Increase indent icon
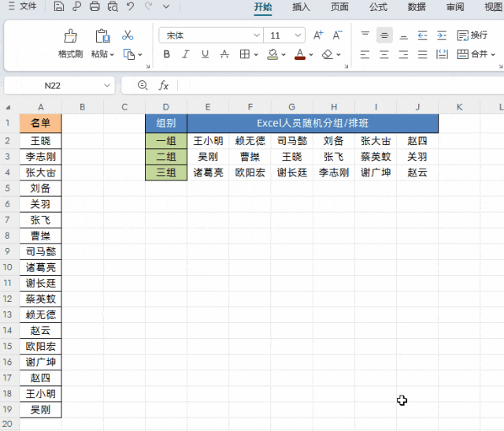The height and width of the screenshot is (431, 504). coord(442,35)
